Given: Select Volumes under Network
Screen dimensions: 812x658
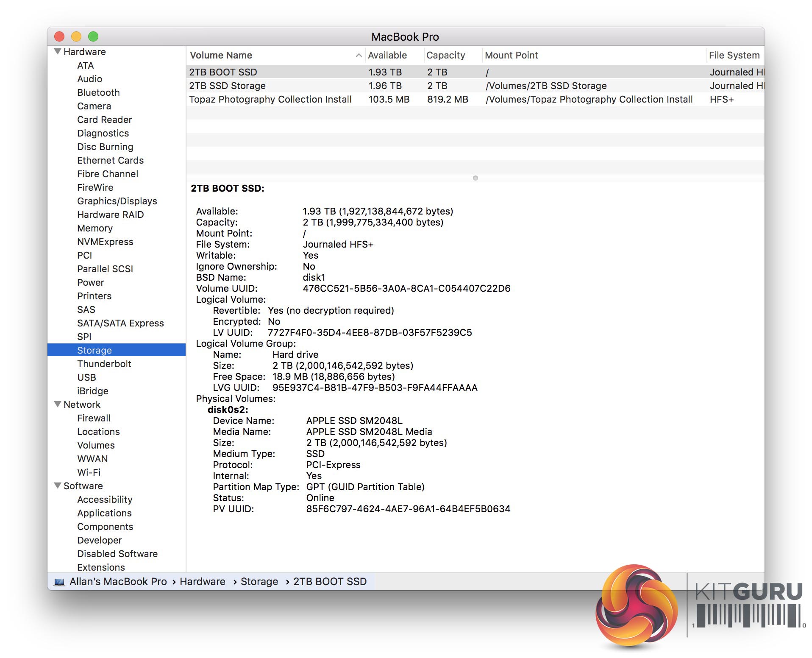Looking at the screenshot, I should pyautogui.click(x=96, y=445).
